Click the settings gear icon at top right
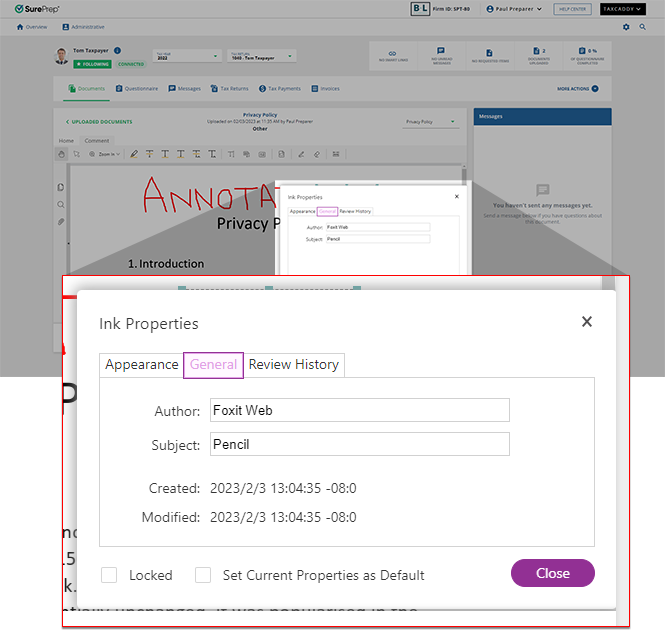 pyautogui.click(x=626, y=27)
